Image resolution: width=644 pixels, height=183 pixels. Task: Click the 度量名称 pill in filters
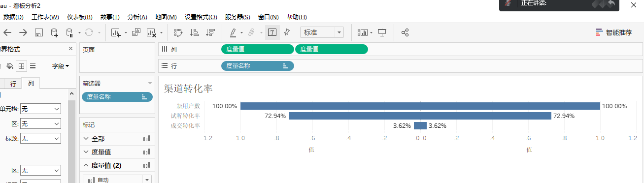pyautogui.click(x=117, y=97)
